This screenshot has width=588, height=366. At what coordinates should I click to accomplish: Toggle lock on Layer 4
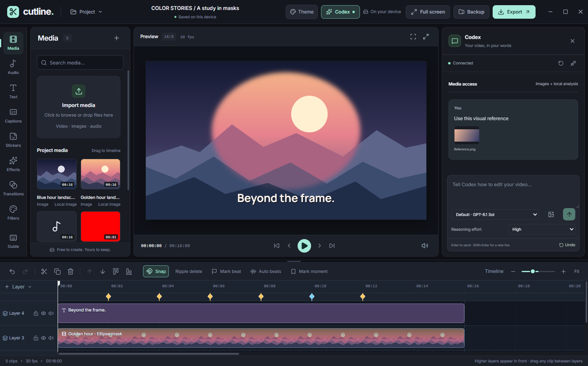(x=36, y=313)
